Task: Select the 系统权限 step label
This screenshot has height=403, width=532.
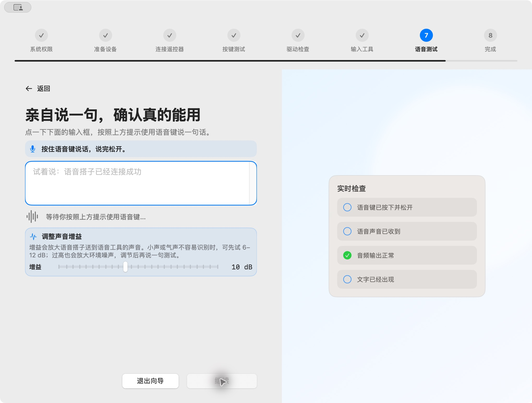Action: click(41, 49)
